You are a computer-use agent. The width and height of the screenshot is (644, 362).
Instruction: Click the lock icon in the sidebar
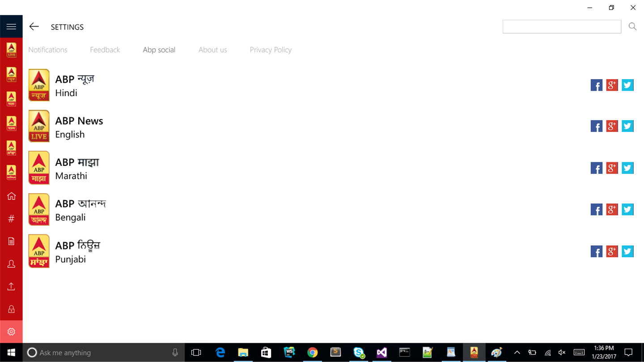11,309
